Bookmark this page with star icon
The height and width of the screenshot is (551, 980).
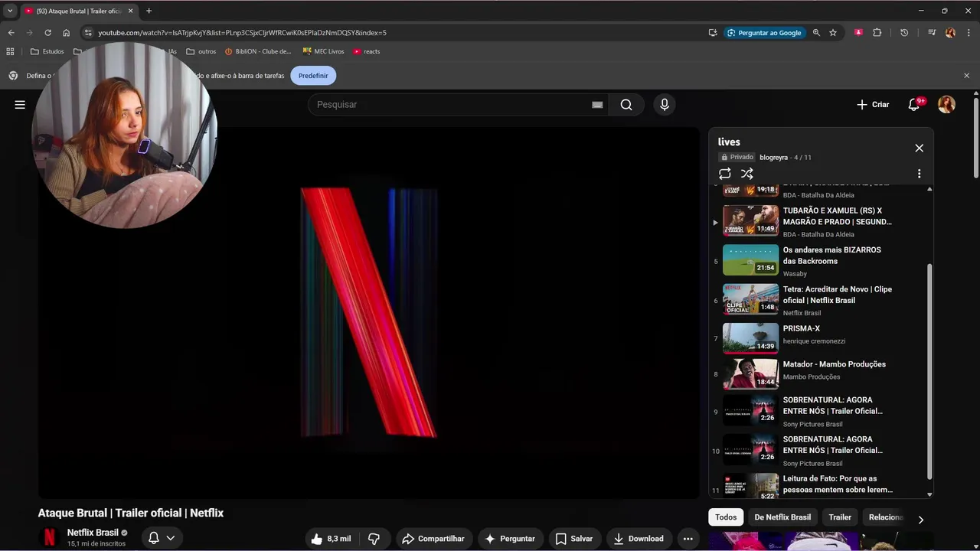(833, 33)
